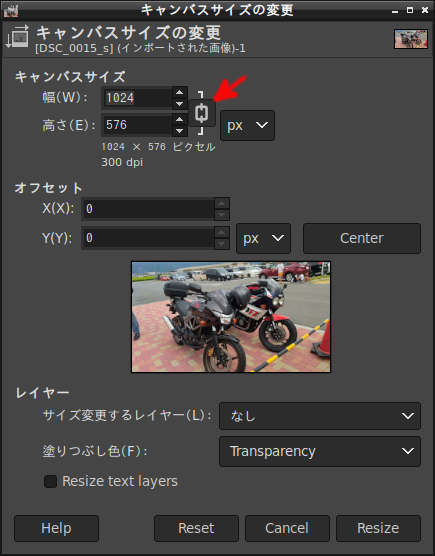The image size is (435, 556).
Task: Enable the Resize text layers checkbox
Action: [x=50, y=482]
